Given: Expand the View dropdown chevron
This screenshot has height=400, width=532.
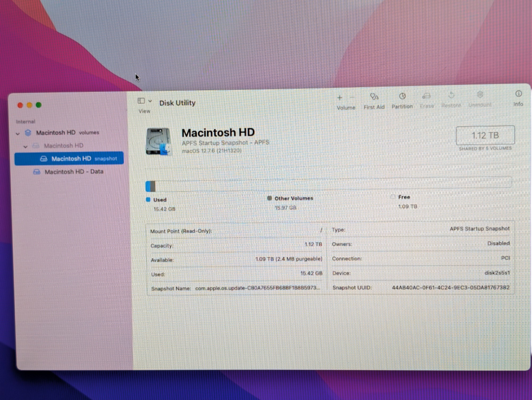Looking at the screenshot, I should 150,101.
